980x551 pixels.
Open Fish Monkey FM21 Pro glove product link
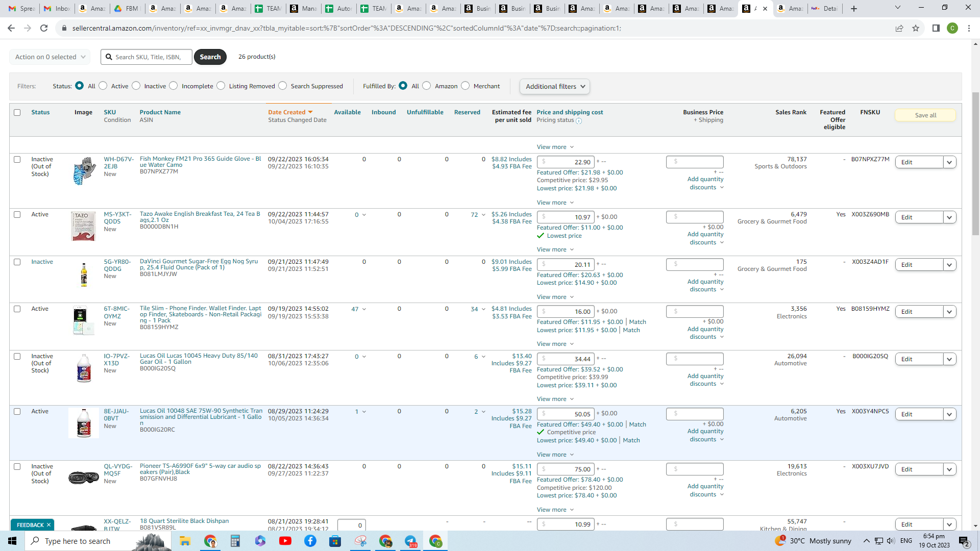tap(201, 162)
